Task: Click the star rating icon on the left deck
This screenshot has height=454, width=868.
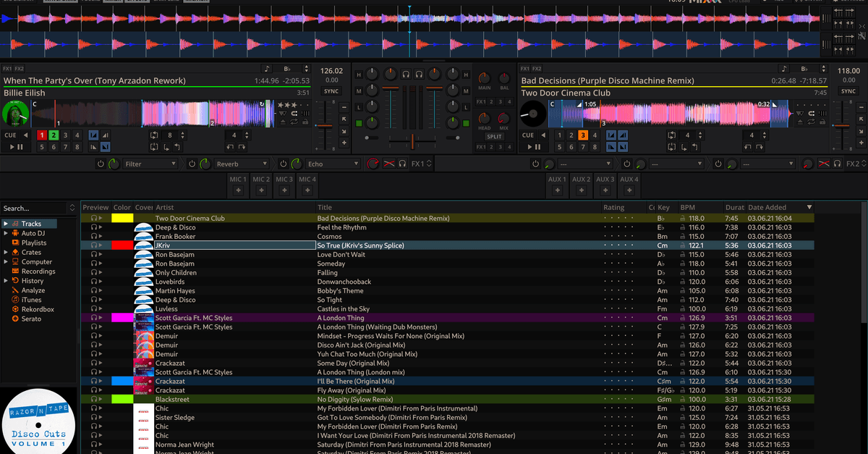Action: pos(284,105)
